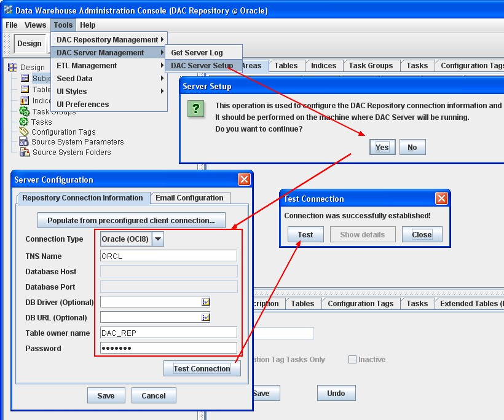Close the Server Configuration dialog
Viewport: 504px width, 420px height.
244,179
